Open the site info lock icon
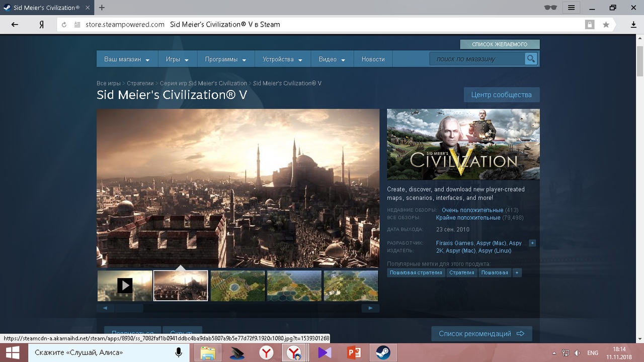Viewport: 644px width, 362px height. (589, 24)
